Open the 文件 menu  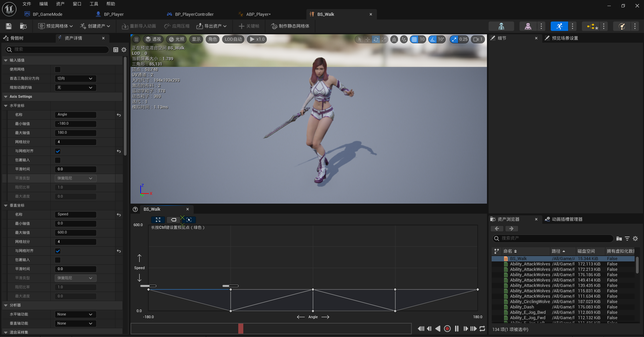[27, 4]
